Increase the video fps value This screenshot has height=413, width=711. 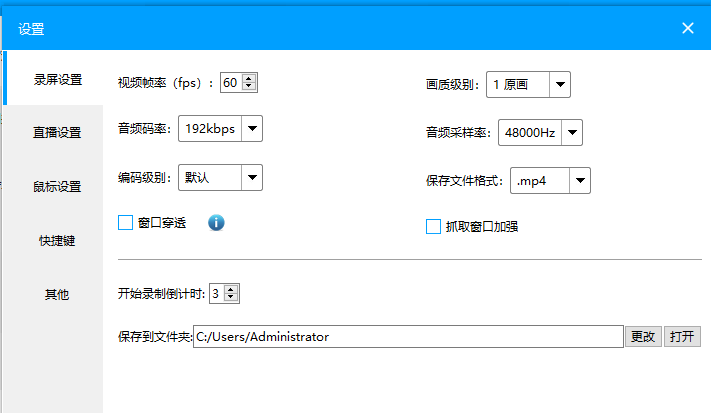tap(248, 78)
